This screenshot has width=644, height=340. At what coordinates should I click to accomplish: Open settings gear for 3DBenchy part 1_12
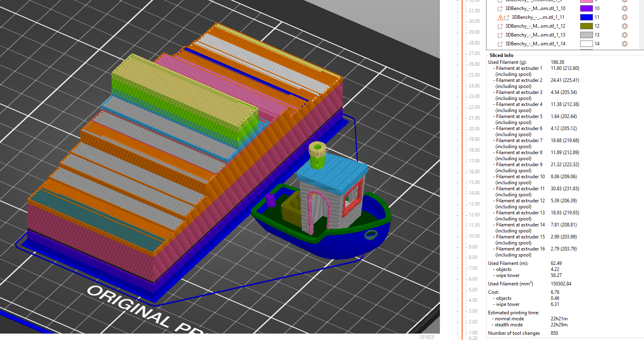coord(625,26)
